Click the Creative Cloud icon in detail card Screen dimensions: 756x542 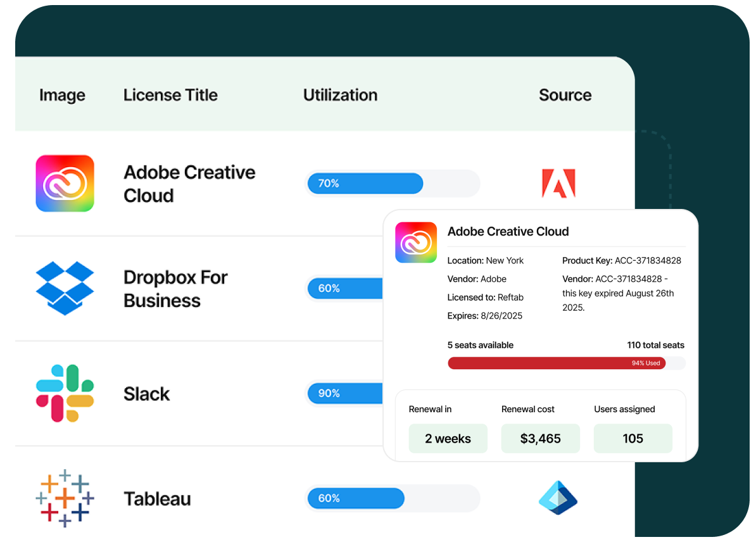416,243
